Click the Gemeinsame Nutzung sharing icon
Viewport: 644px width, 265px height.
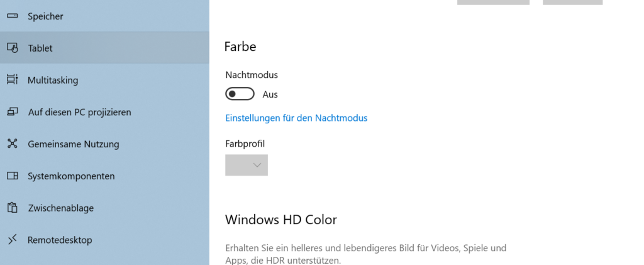tap(12, 144)
